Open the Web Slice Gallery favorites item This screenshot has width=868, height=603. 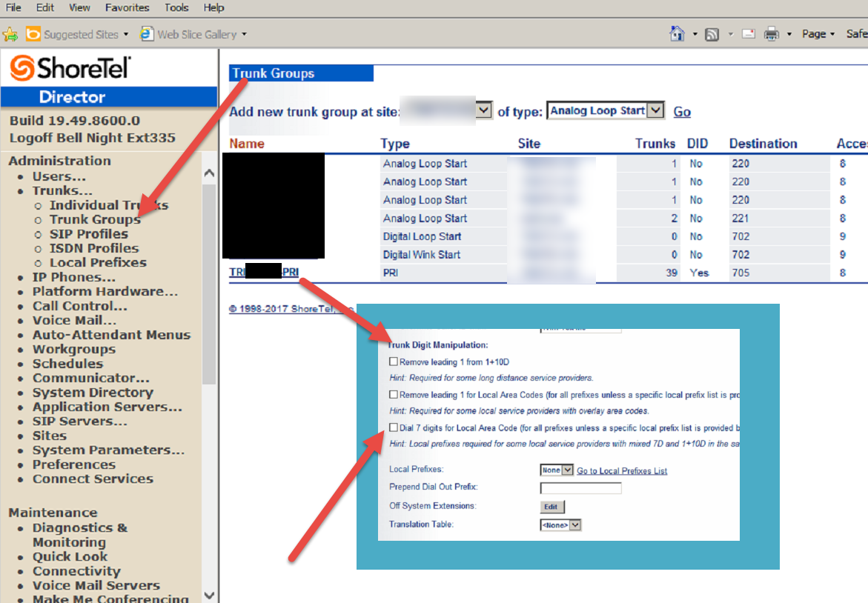coord(193,34)
